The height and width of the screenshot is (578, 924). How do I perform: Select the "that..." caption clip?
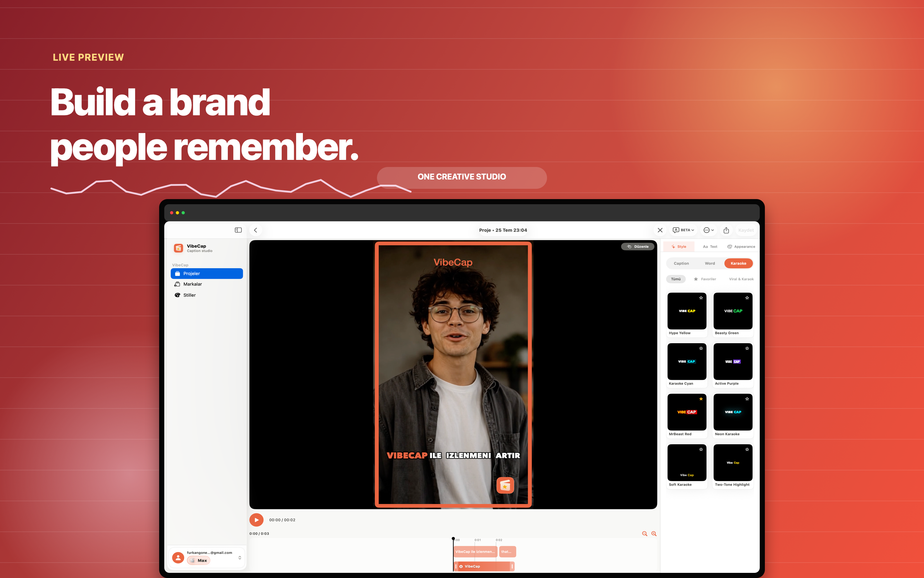pos(508,552)
